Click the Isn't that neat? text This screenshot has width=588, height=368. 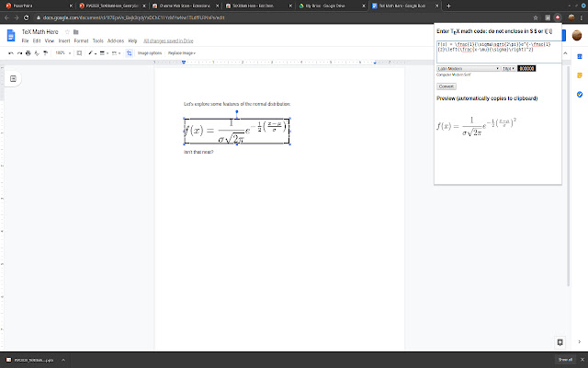coord(198,152)
